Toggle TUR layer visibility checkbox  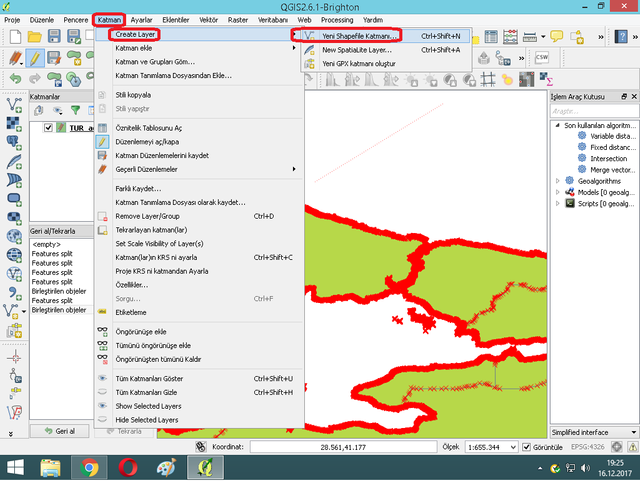48,128
